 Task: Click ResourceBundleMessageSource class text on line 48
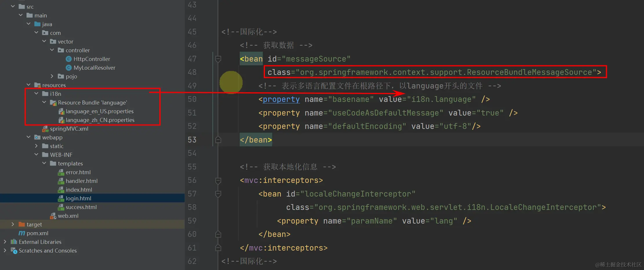[x=529, y=72]
